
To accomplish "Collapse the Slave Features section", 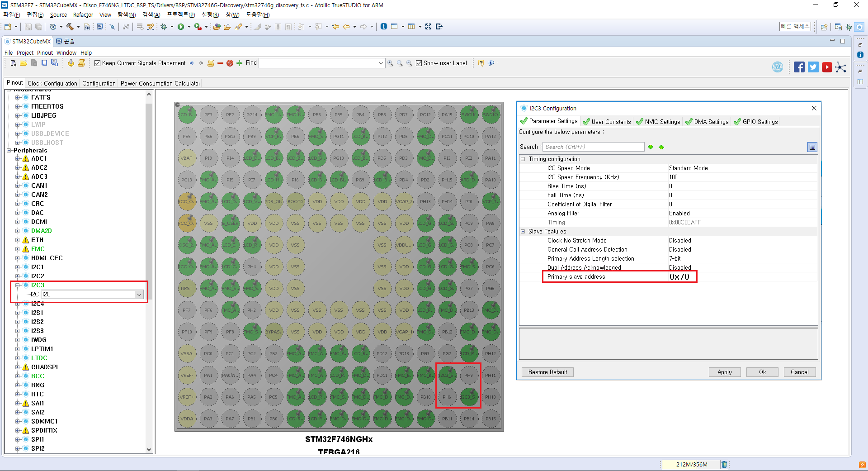I will 523,232.
